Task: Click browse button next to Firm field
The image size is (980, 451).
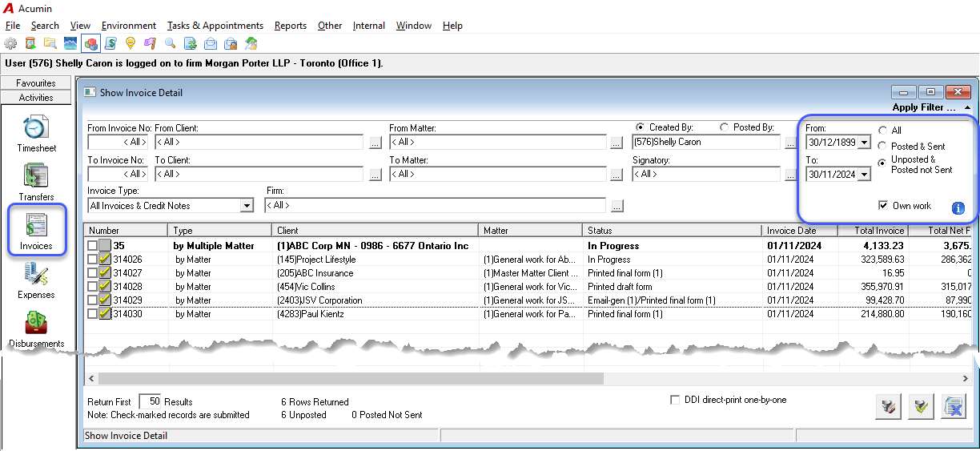Action: 616,206
